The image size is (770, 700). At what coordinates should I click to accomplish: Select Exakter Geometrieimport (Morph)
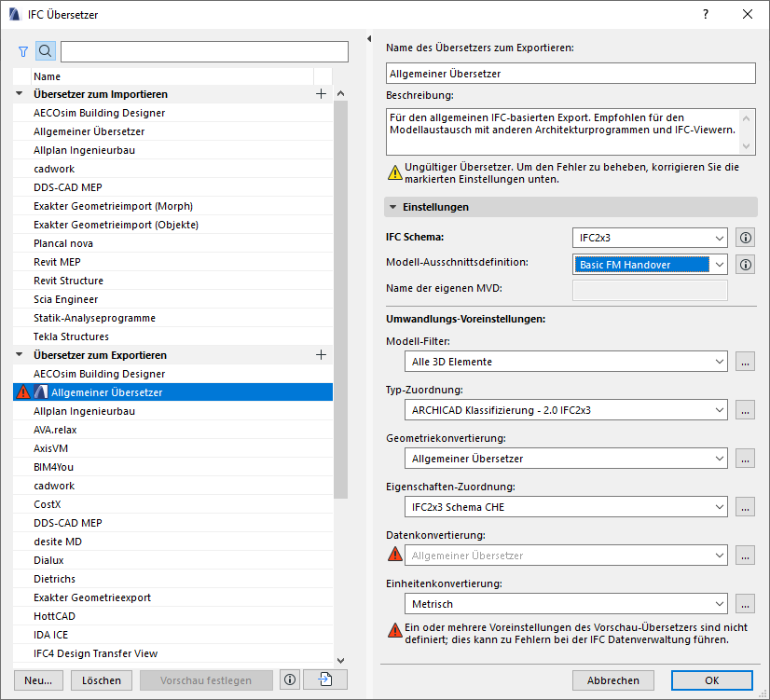172,206
